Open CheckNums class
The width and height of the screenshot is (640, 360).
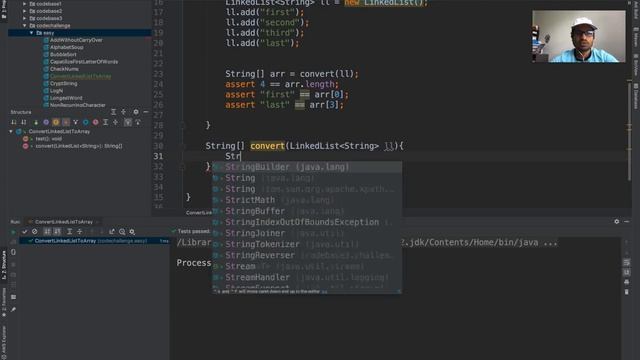point(64,69)
